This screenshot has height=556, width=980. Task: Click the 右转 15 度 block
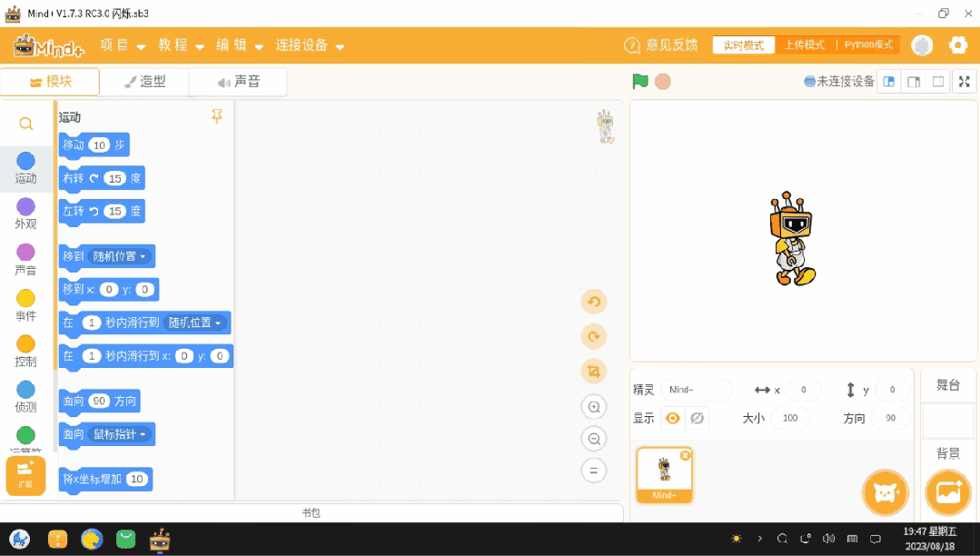[x=102, y=178]
